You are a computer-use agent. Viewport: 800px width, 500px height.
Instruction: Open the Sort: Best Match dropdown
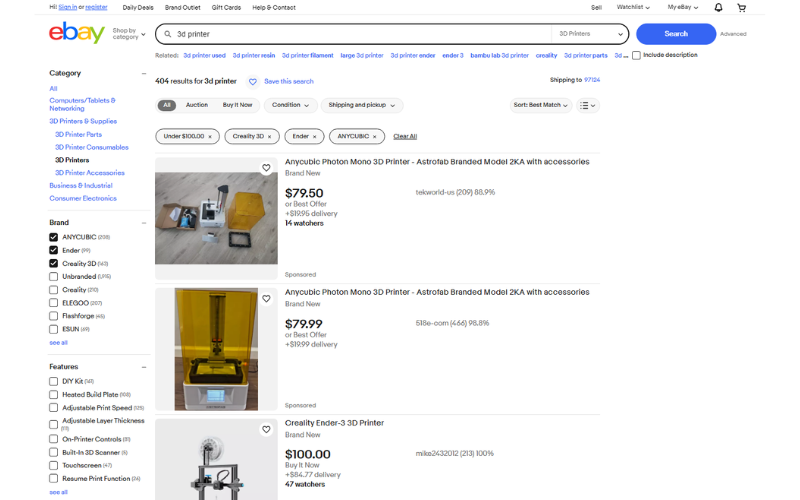pos(540,105)
